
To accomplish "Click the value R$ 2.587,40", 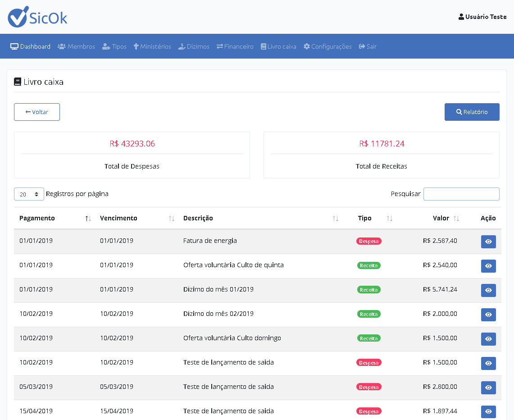I will pos(440,241).
